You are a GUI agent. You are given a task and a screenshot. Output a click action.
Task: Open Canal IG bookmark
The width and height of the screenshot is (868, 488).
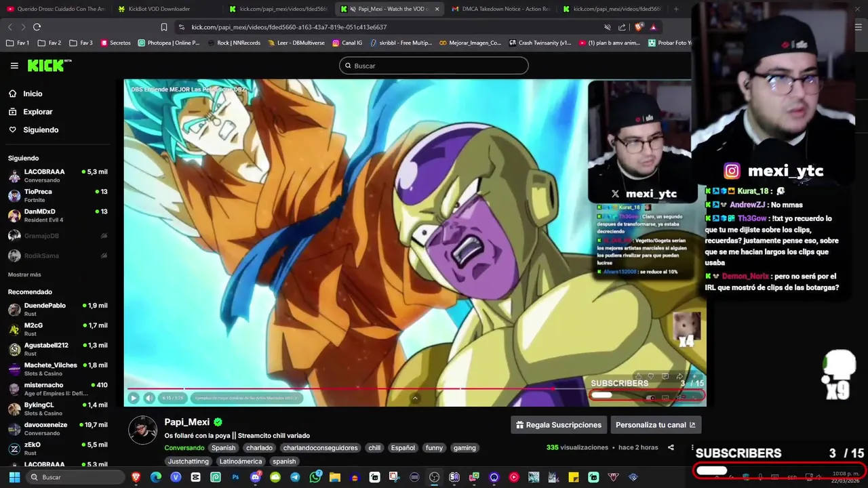click(x=347, y=43)
